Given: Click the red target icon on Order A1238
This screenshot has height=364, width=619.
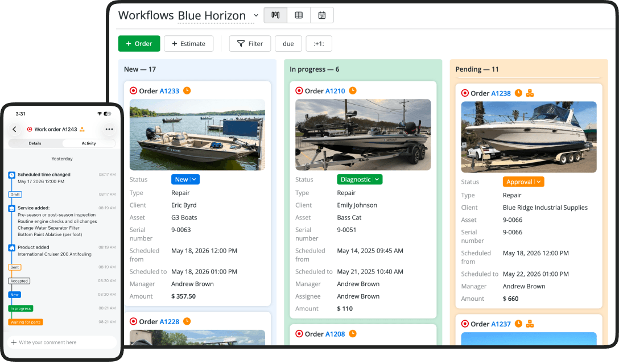Looking at the screenshot, I should [465, 93].
